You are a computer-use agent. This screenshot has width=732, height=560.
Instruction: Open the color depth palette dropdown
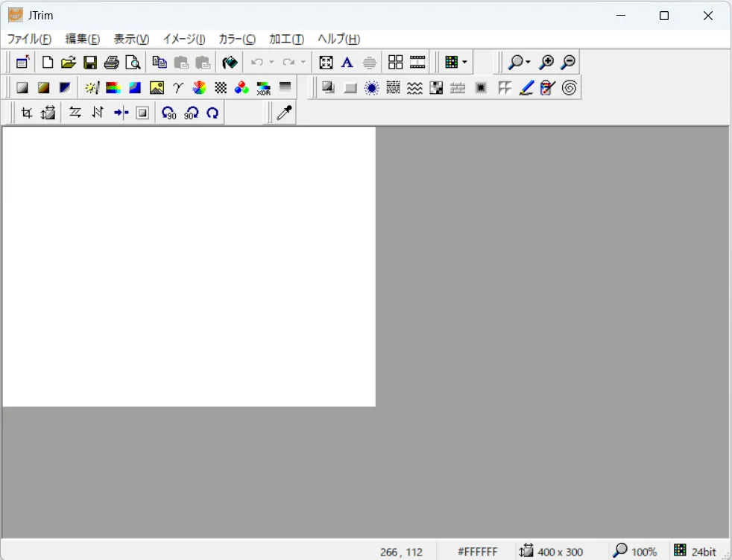(x=464, y=63)
